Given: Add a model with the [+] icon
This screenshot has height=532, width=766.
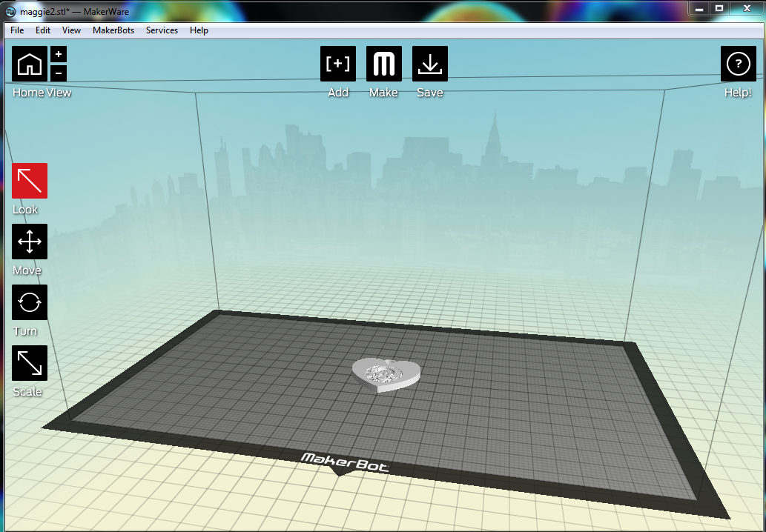Looking at the screenshot, I should [x=338, y=64].
